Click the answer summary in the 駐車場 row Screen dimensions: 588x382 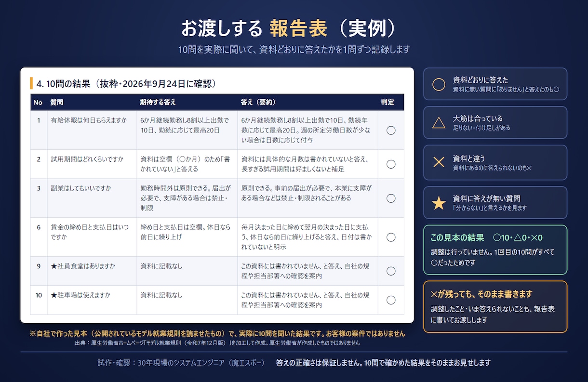click(305, 300)
